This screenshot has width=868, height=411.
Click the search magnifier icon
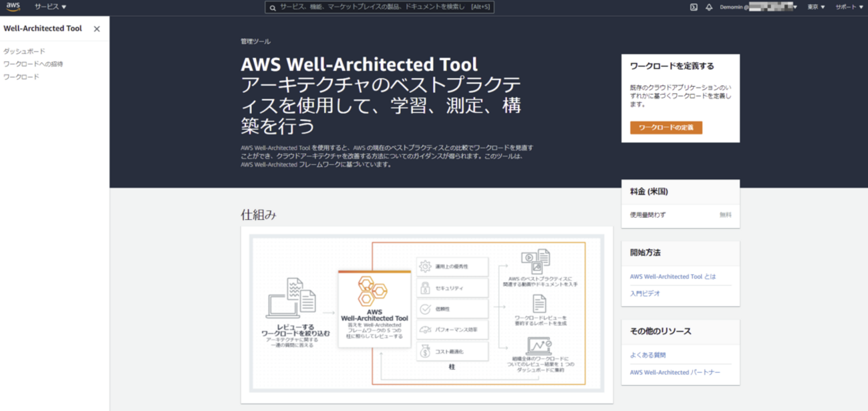pos(271,7)
